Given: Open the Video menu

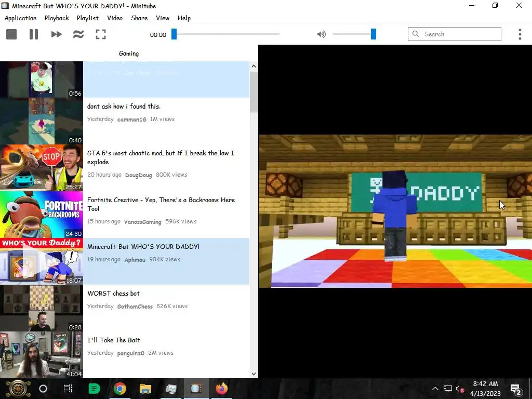Looking at the screenshot, I should point(115,18).
